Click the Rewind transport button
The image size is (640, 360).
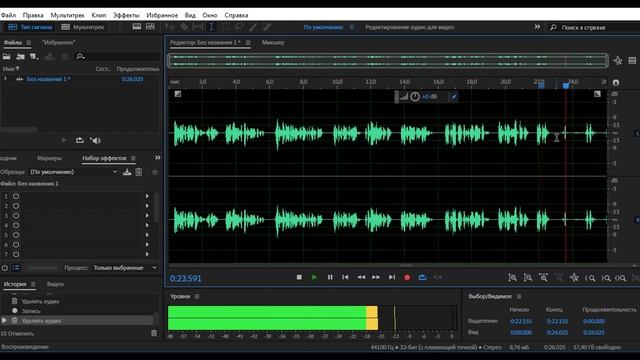click(361, 277)
